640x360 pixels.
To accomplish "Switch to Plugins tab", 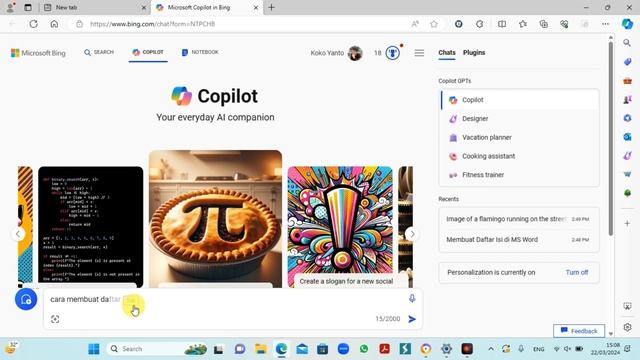I will pyautogui.click(x=474, y=53).
